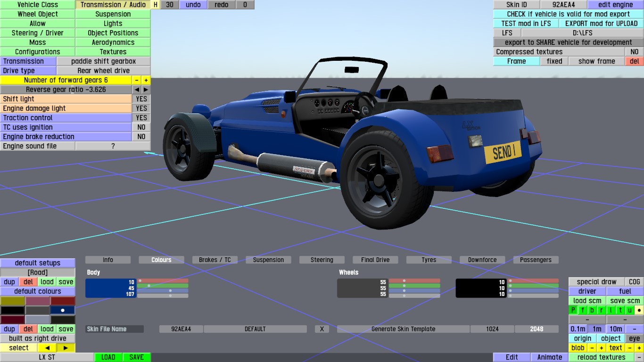
Task: Select the r right view button
Action: [602, 310]
